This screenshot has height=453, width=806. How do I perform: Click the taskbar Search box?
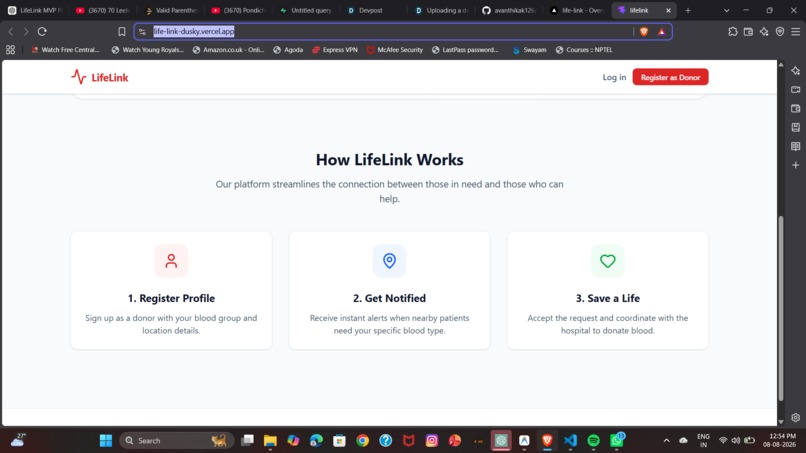[x=176, y=441]
